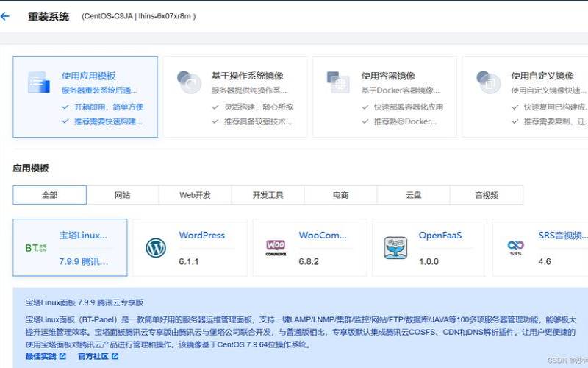Viewport: 588px width, 368px height.
Task: Switch to the 全部 category tab
Action: pyautogui.click(x=49, y=195)
